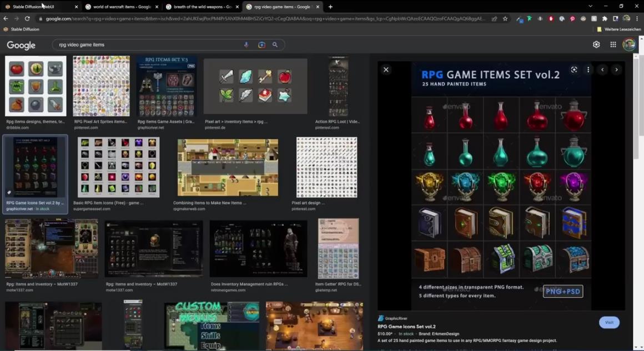This screenshot has width=644, height=351.
Task: Open Does Inventory Management ruin RPGs thumbnail
Action: (258, 249)
